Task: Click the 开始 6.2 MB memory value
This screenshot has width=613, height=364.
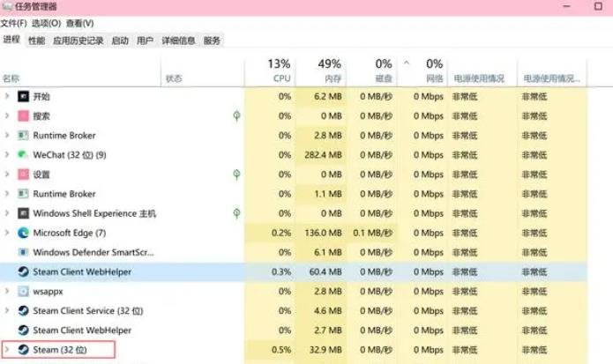Action: (327, 96)
